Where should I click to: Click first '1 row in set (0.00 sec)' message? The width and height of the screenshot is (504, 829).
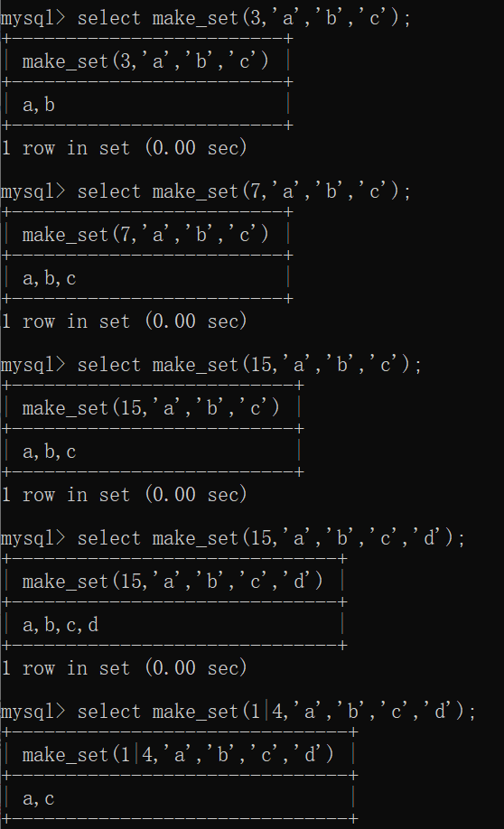(124, 148)
